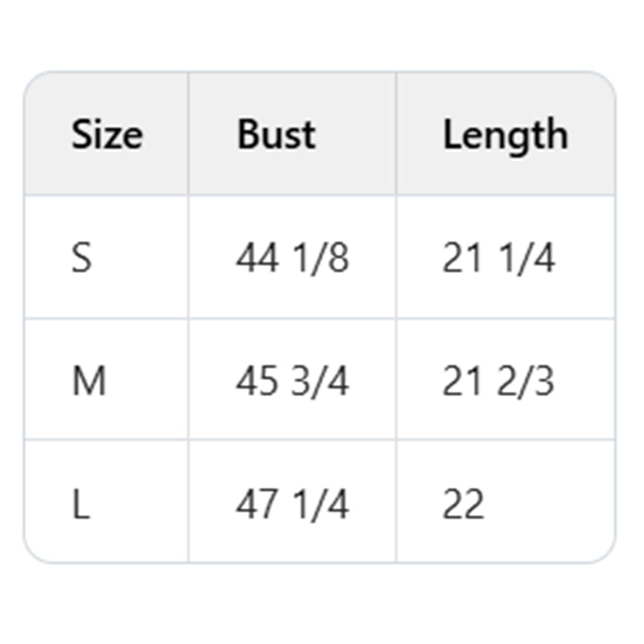
Task: Click the Length column header
Action: click(x=505, y=134)
